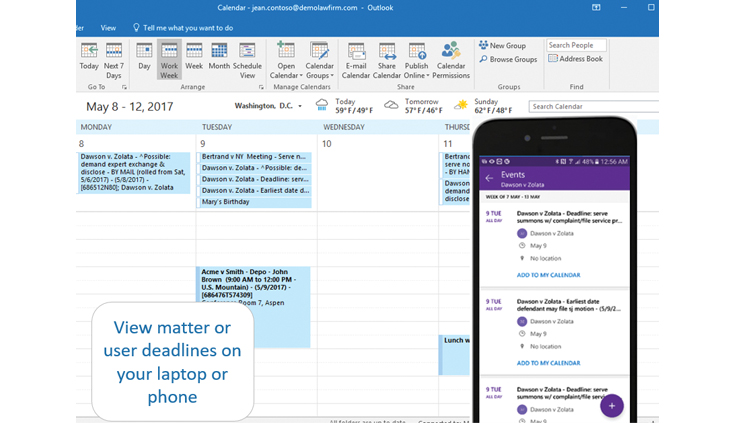Open the Lunch appointment on Thursday
Screen dimensions: 733x423
pos(454,355)
